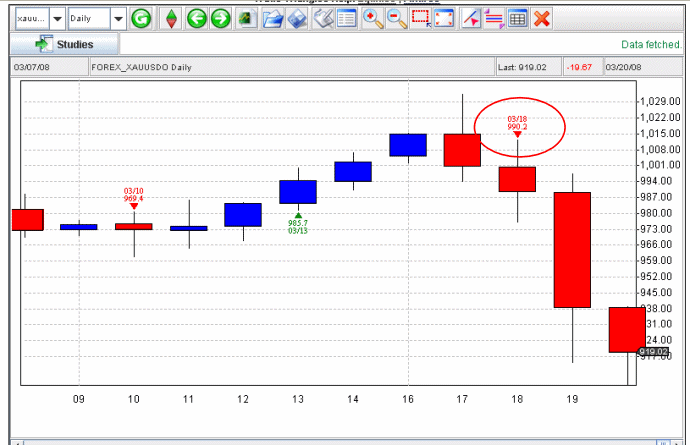Go forward with the green right arrow

219,18
